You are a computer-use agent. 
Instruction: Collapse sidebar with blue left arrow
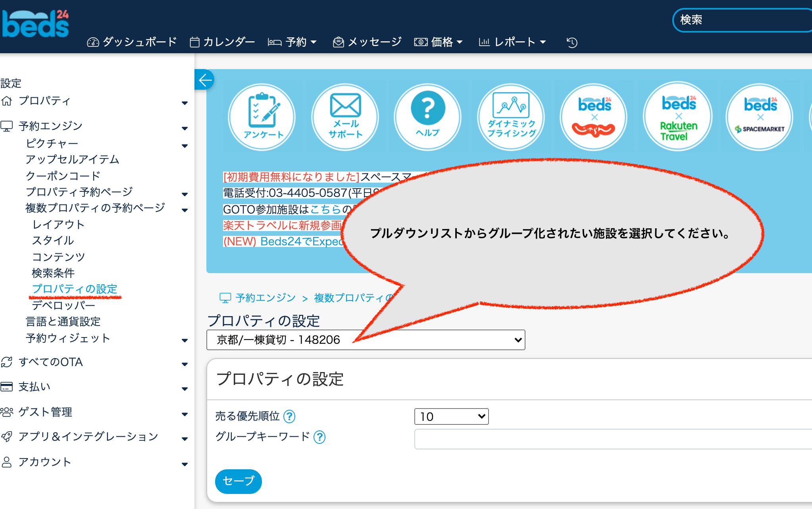[x=205, y=80]
